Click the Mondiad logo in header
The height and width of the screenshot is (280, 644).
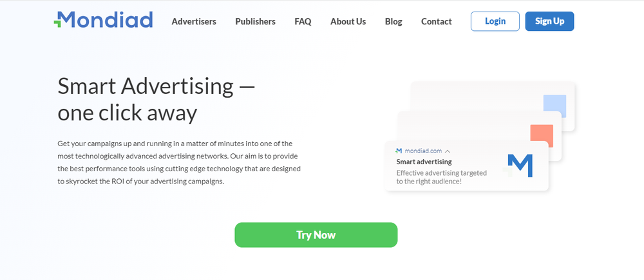(x=103, y=20)
